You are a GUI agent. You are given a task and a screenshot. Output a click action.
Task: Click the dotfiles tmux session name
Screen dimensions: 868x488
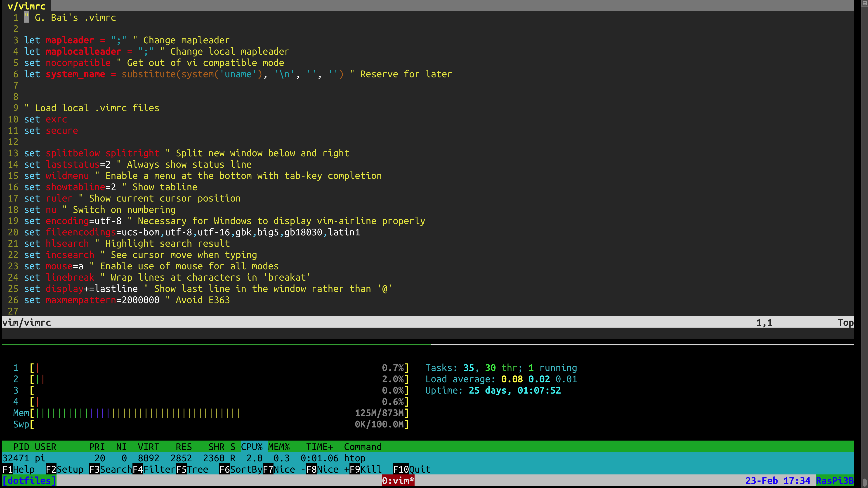pos(29,481)
